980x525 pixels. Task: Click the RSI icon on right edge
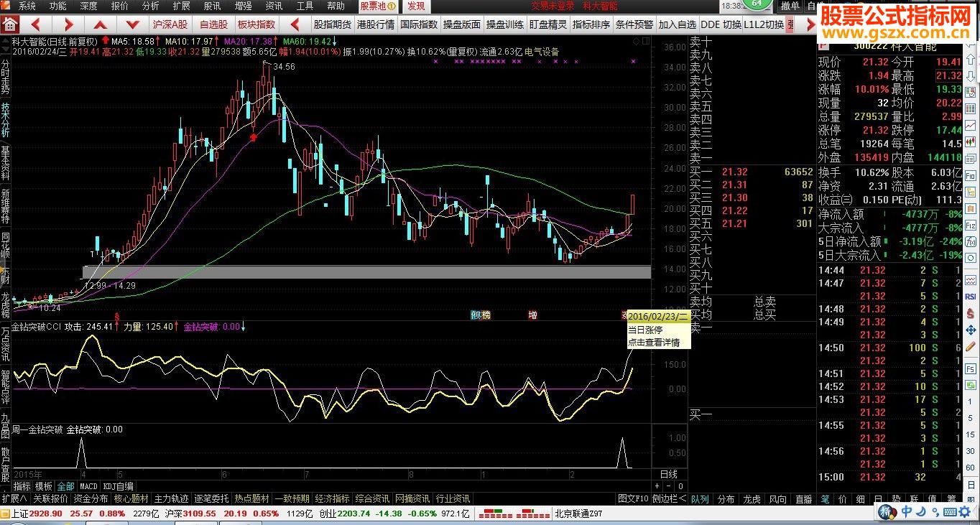pos(971,296)
